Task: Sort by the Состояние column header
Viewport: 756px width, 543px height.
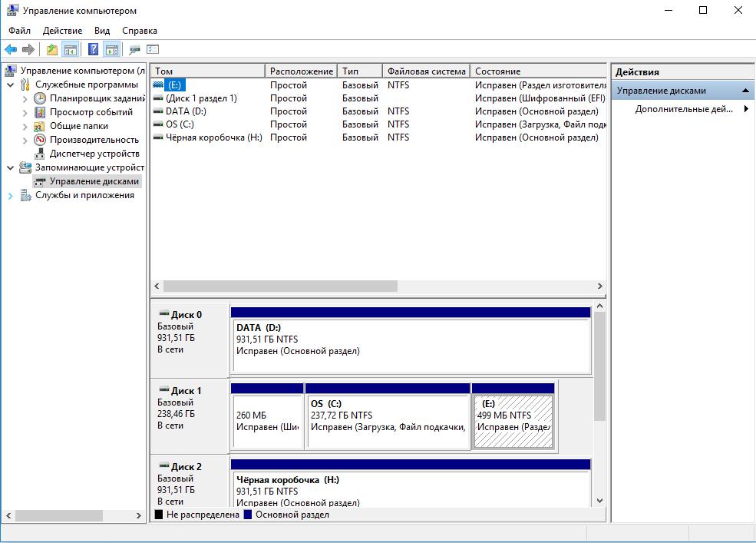Action: (x=538, y=71)
